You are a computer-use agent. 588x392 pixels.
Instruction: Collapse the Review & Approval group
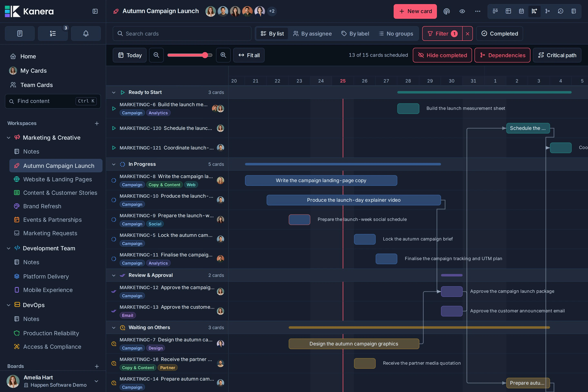point(114,275)
